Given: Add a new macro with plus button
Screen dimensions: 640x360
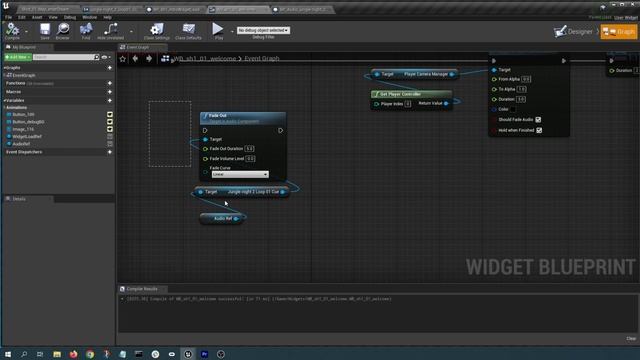Looking at the screenshot, I should (x=109, y=92).
